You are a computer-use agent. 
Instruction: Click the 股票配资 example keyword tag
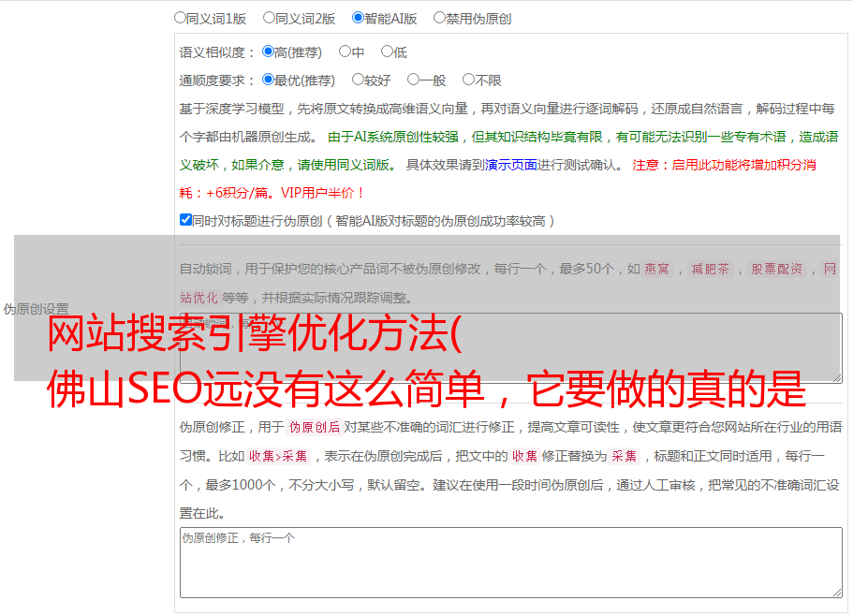pyautogui.click(x=776, y=270)
